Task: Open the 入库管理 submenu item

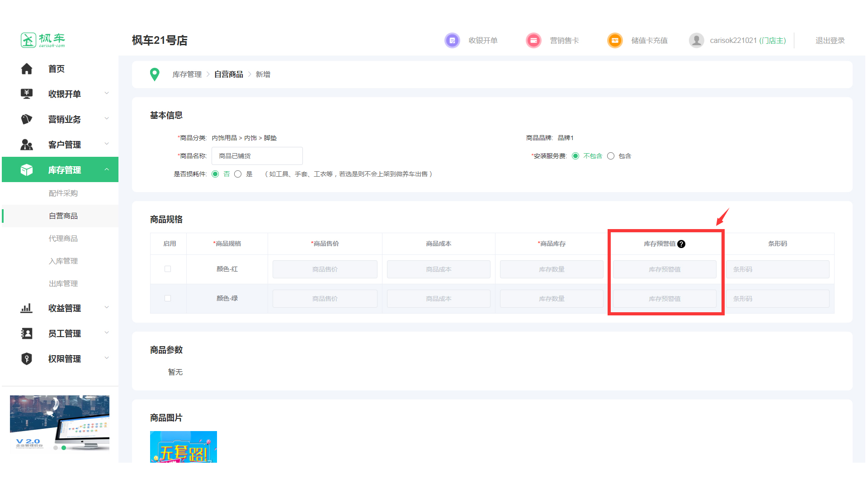Action: pos(63,261)
